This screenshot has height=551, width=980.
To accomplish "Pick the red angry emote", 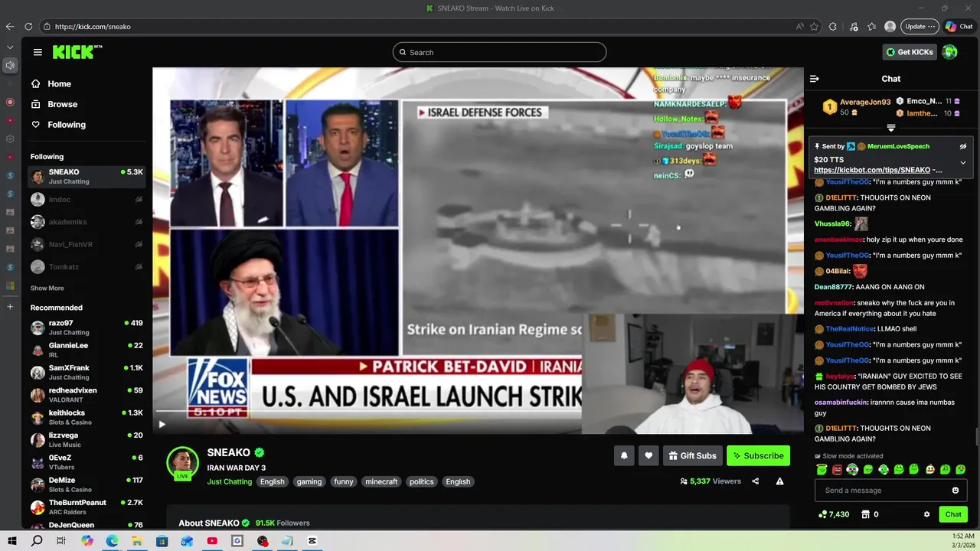I will 837,469.
